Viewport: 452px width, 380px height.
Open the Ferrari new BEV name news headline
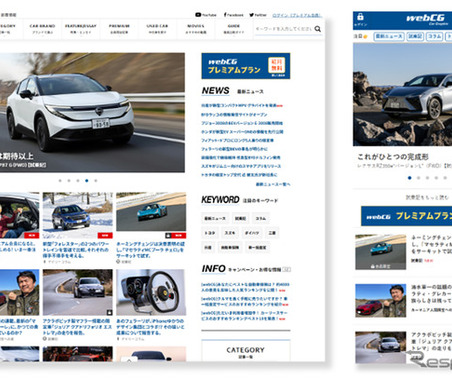pos(234,149)
